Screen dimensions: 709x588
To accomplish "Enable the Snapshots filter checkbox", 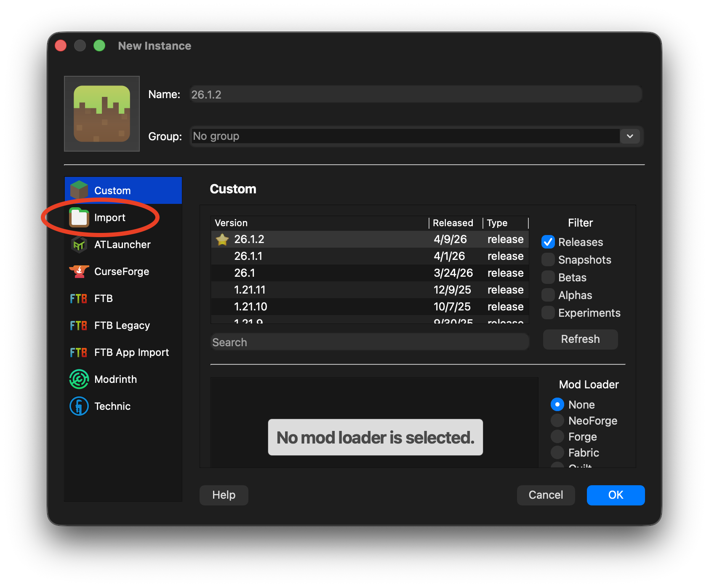I will coord(548,260).
